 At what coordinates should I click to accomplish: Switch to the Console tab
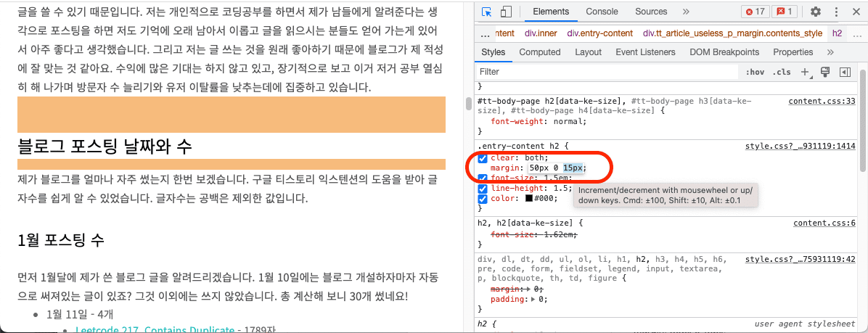(602, 12)
